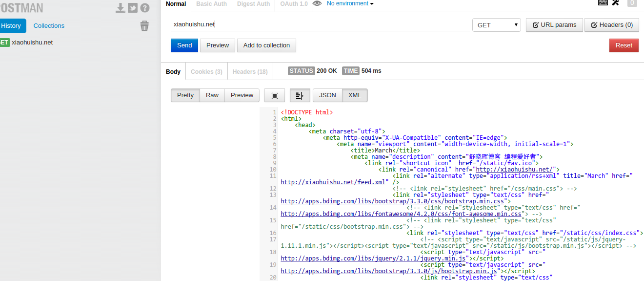This screenshot has width=644, height=281.
Task: Open settings wrench icon
Action: point(615,2)
